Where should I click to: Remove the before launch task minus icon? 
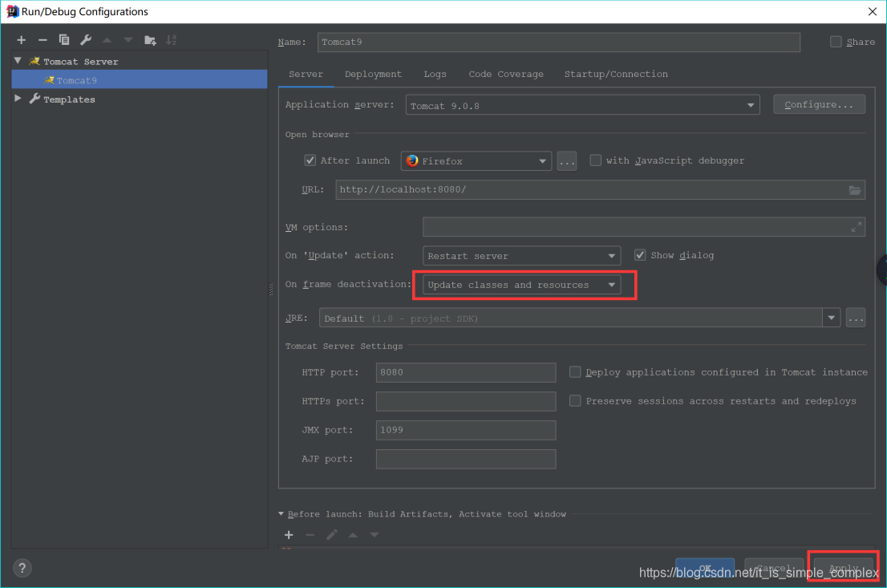click(310, 535)
